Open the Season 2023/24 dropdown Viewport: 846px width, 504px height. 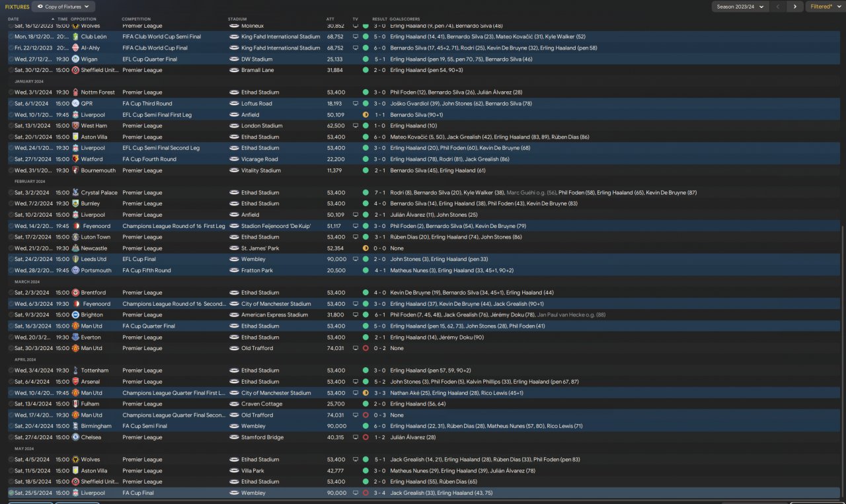(x=740, y=7)
